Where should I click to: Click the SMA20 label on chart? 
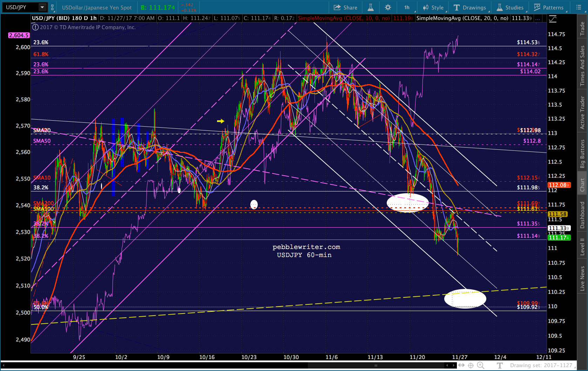(x=42, y=130)
